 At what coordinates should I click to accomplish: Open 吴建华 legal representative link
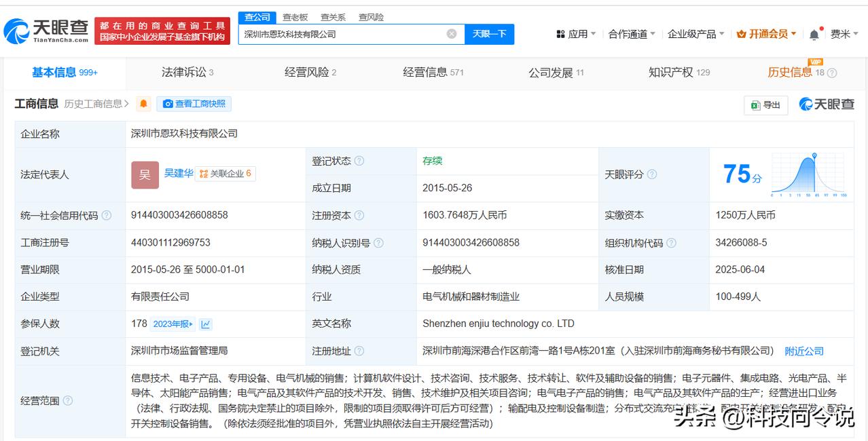179,172
